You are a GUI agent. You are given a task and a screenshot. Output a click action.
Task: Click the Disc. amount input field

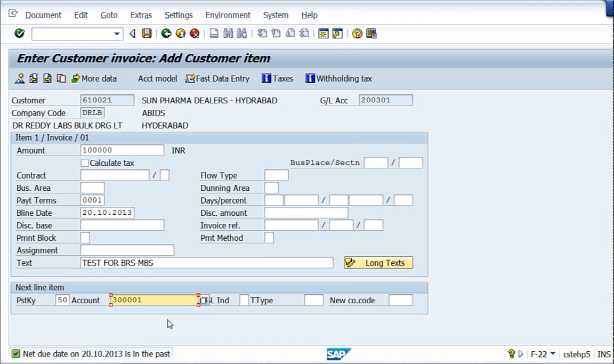(306, 213)
